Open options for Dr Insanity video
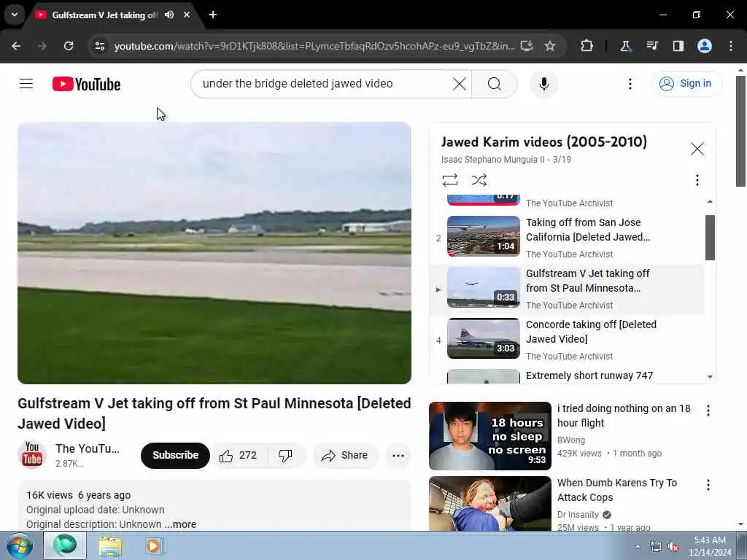Image resolution: width=747 pixels, height=560 pixels. [x=708, y=485]
